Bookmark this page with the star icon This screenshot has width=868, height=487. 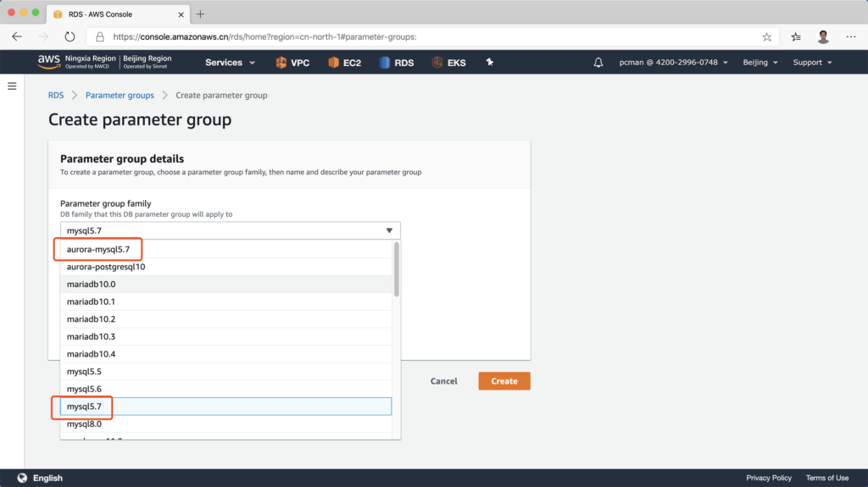(x=766, y=36)
